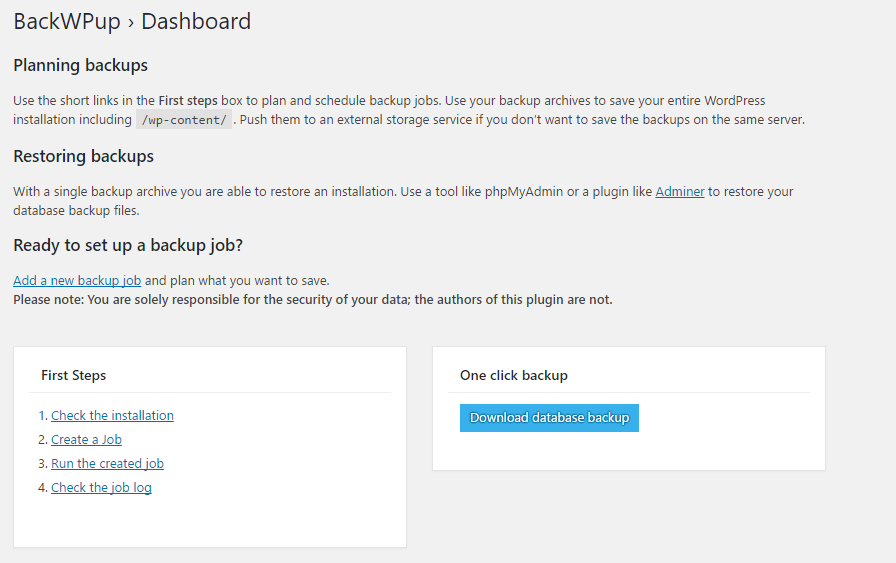Click the bold First steps text in the paragraph

pyautogui.click(x=188, y=101)
